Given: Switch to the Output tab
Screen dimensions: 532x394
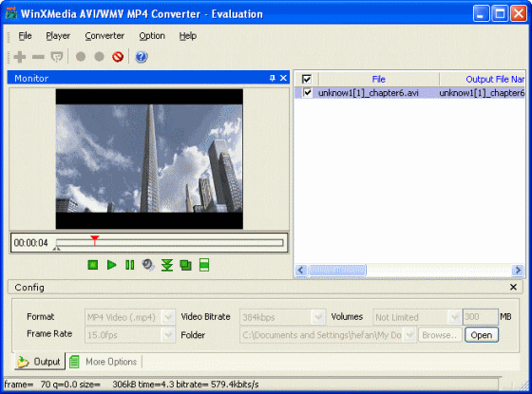Looking at the screenshot, I should point(39,362).
